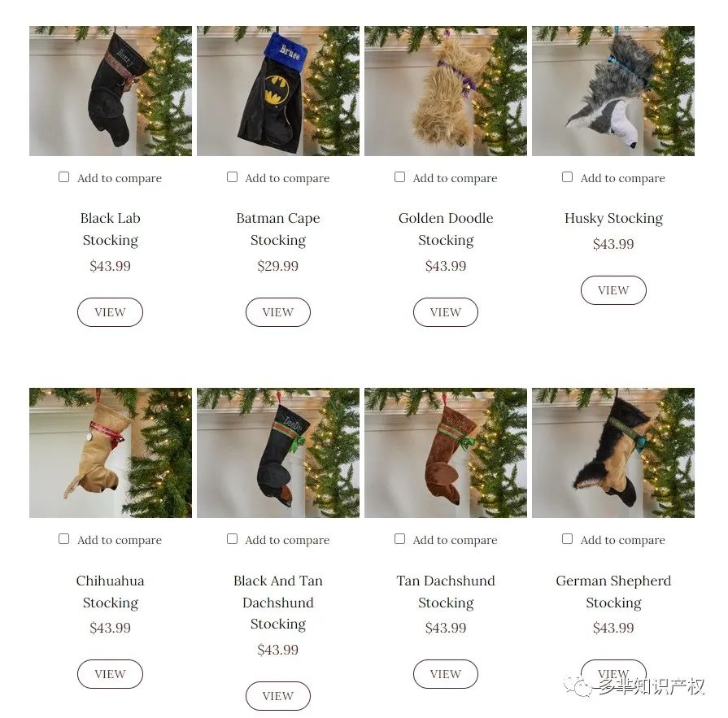Image resolution: width=728 pixels, height=718 pixels.
Task: Click the German Shepherd Stocking title
Action: [x=613, y=591]
